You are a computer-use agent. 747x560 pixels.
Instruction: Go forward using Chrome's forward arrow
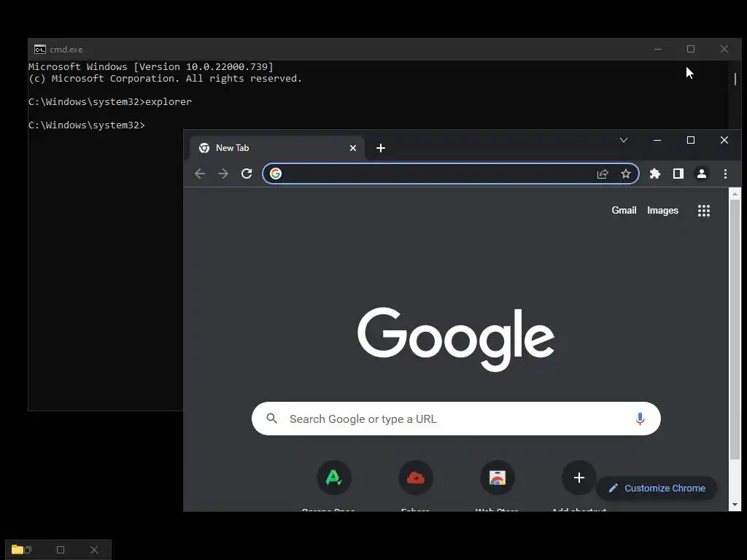223,174
